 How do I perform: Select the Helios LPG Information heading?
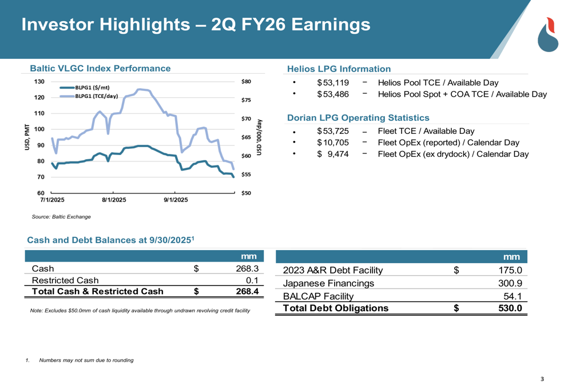click(x=338, y=69)
